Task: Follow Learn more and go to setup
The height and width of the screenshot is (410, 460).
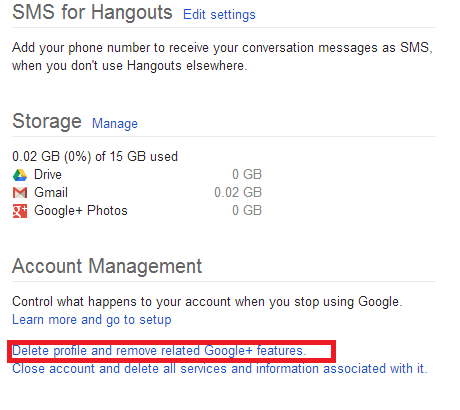Action: [x=92, y=320]
